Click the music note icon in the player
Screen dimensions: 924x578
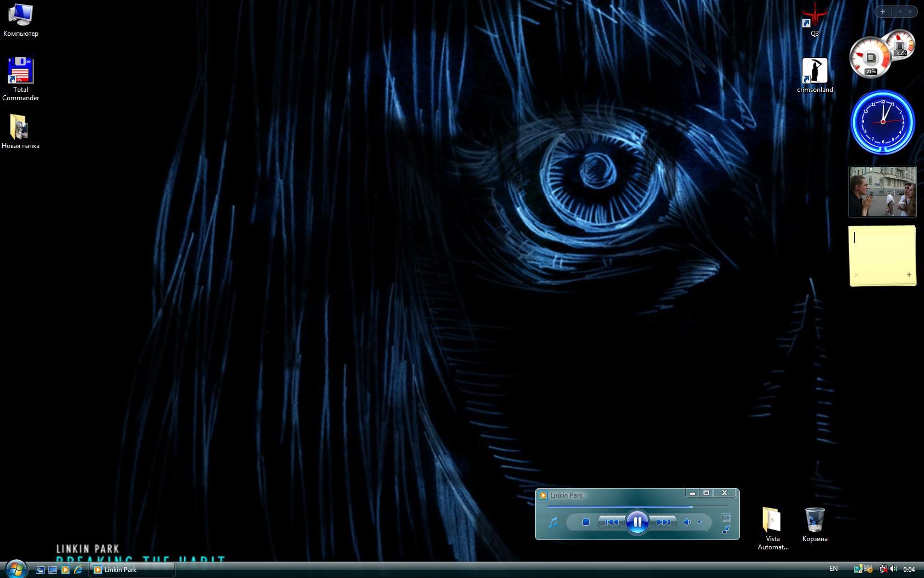tap(553, 522)
